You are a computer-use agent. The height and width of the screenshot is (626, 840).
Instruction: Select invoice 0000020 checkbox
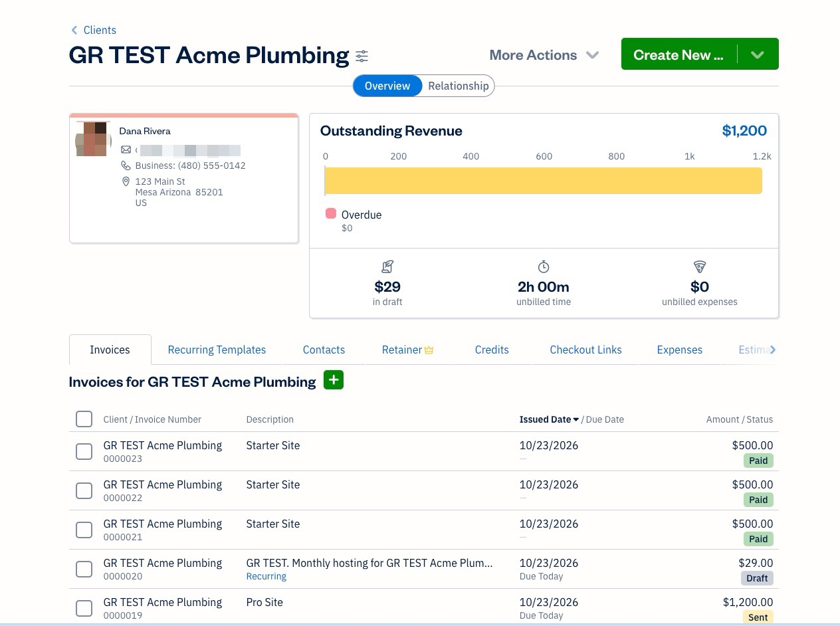click(x=84, y=569)
